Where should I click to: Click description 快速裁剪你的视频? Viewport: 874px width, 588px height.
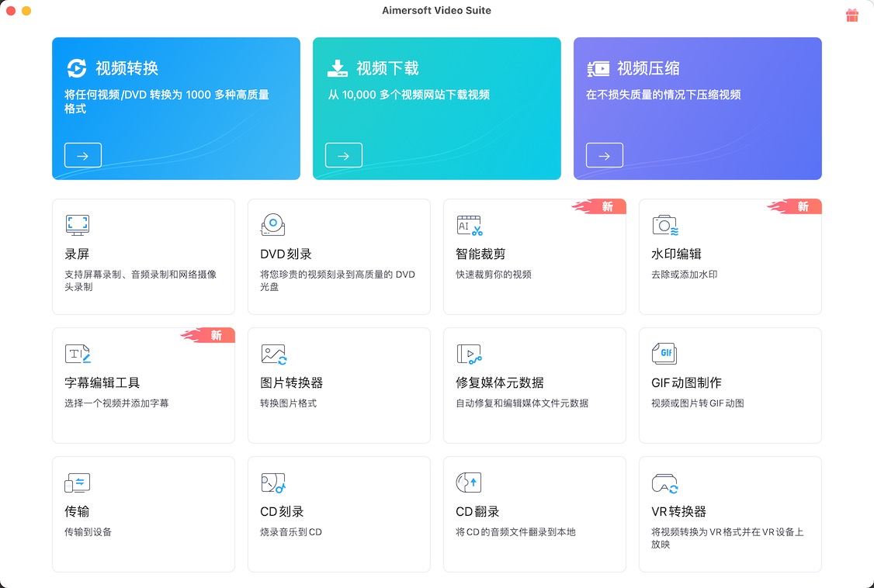[494, 275]
